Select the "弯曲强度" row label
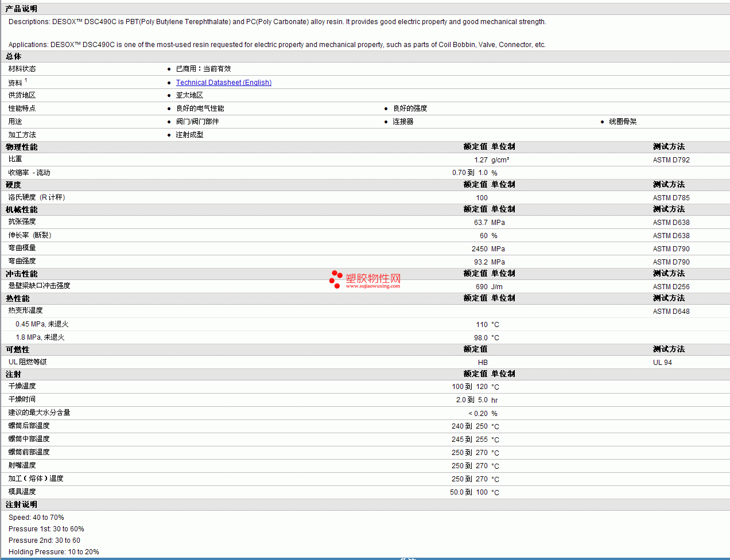The image size is (730, 560). click(x=22, y=261)
